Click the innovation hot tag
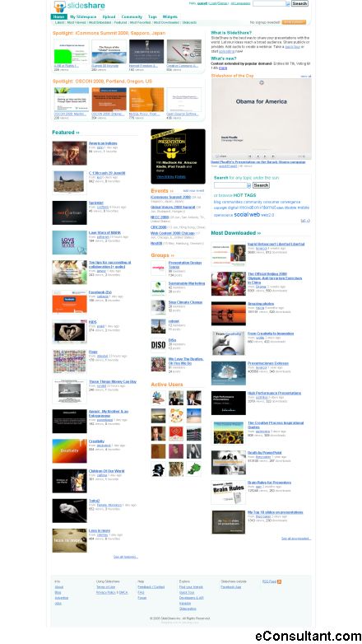The height and width of the screenshot is (644, 362). point(248,208)
